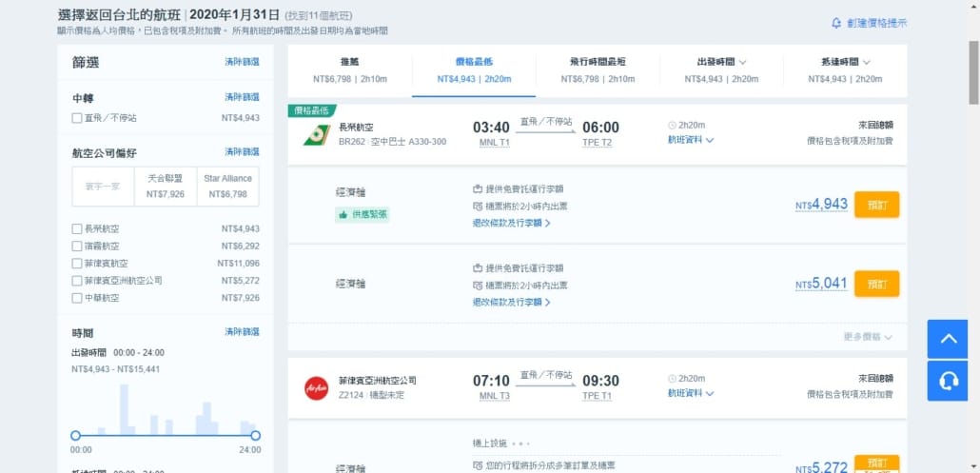This screenshot has height=473, width=980.
Task: Expand more prices (更多價格)
Action: point(868,337)
